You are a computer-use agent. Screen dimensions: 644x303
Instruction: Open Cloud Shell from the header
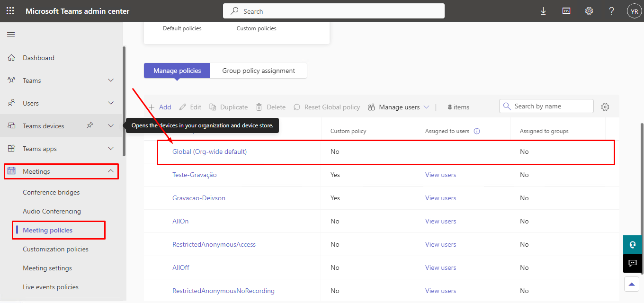[x=566, y=11]
